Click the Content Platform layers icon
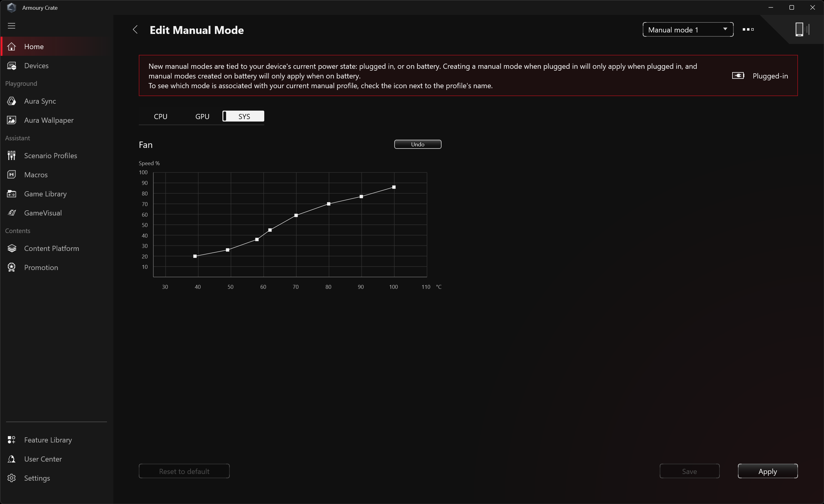 (x=12, y=248)
